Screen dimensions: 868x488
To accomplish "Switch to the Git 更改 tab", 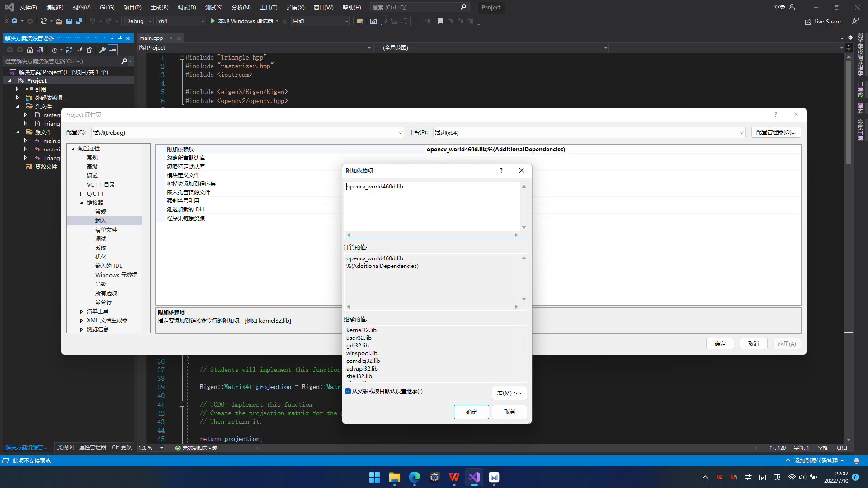I will coord(121,447).
